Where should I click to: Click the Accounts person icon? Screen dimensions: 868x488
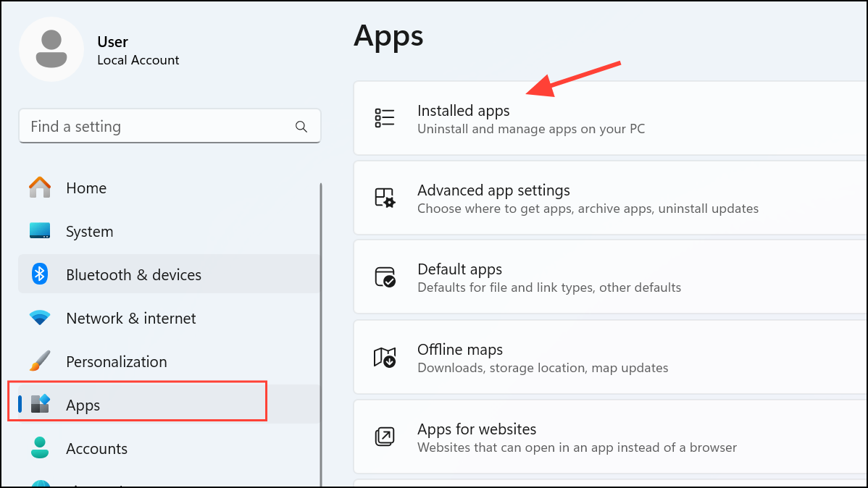click(x=40, y=447)
